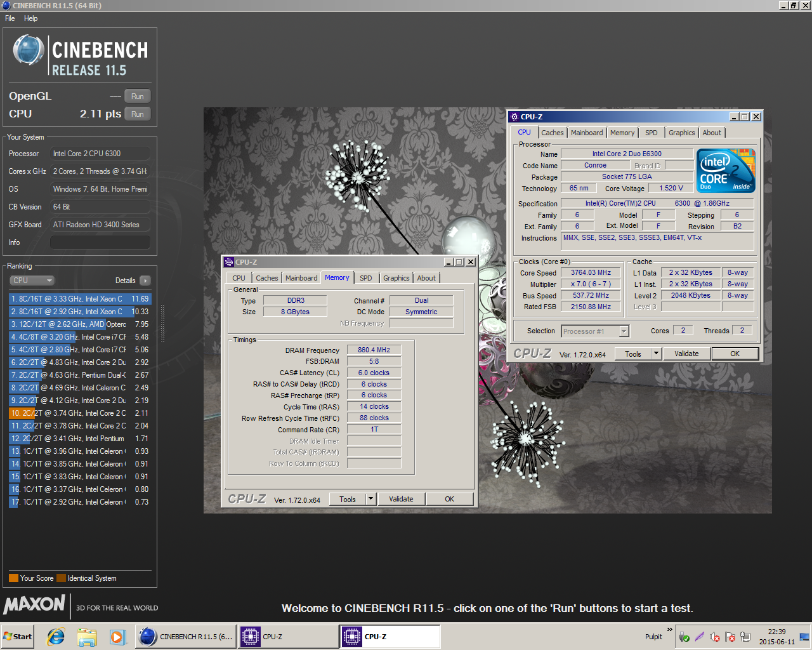
Task: Select ranking row 3 AMD Opteron 7.95
Action: point(80,324)
